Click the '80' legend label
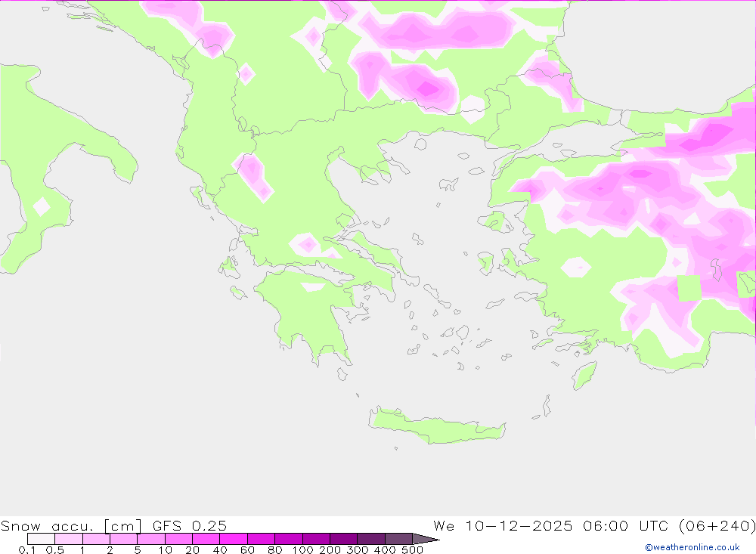This screenshot has height=554, width=756. pos(275,549)
